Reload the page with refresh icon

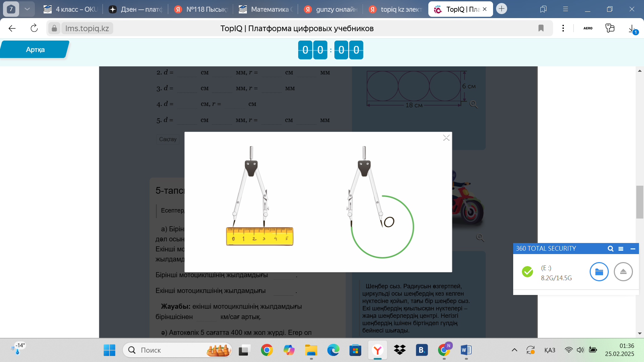click(34, 28)
